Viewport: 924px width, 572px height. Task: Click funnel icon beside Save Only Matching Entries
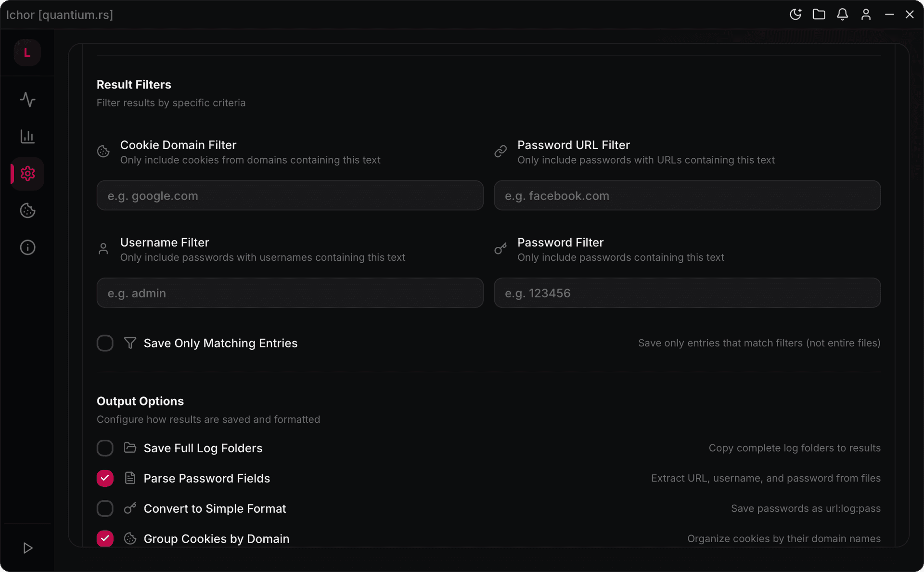[x=130, y=343]
